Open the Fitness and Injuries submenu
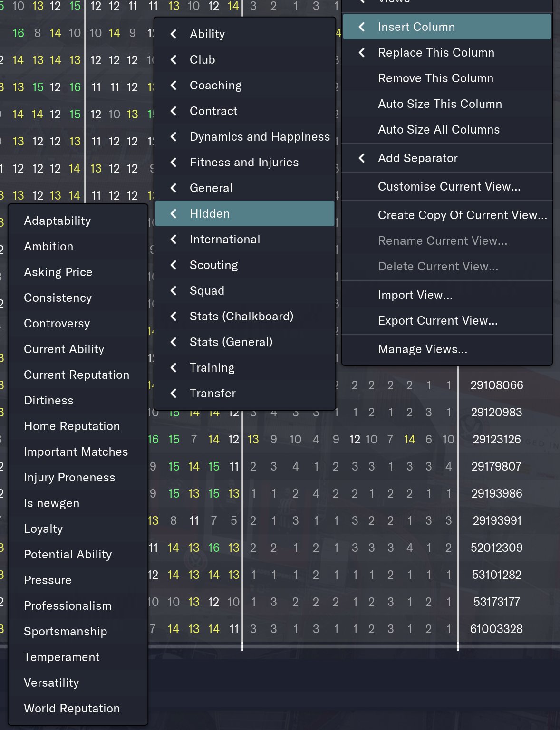The width and height of the screenshot is (560, 730). (244, 163)
